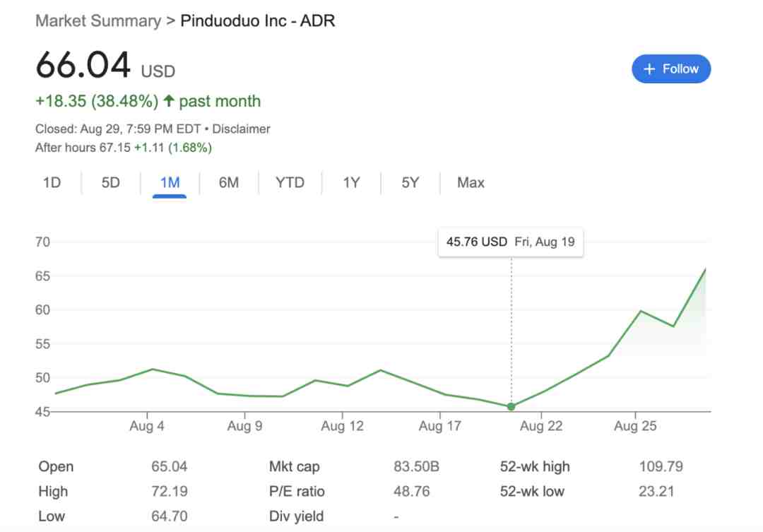Click the 52-wk low label

tap(532, 491)
